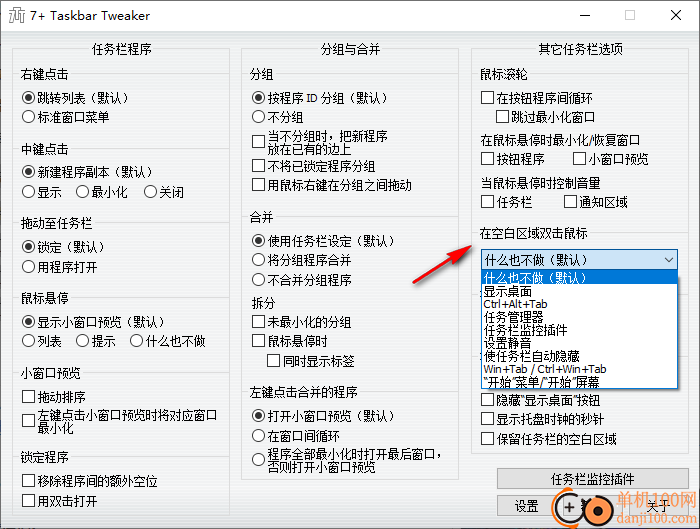Collapse the 在空白区域双击鼠标 dropdown arrow
The image size is (700, 529).
click(x=669, y=260)
